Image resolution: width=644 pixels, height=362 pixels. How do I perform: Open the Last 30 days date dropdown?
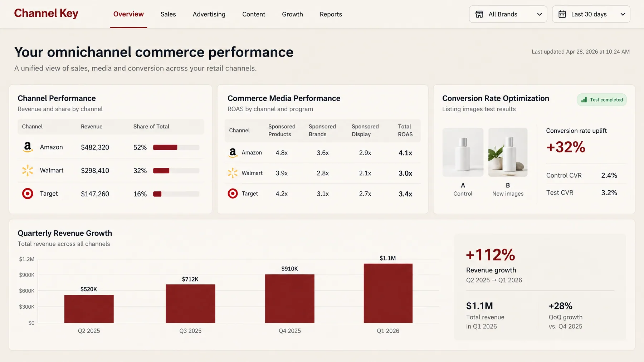click(x=591, y=14)
